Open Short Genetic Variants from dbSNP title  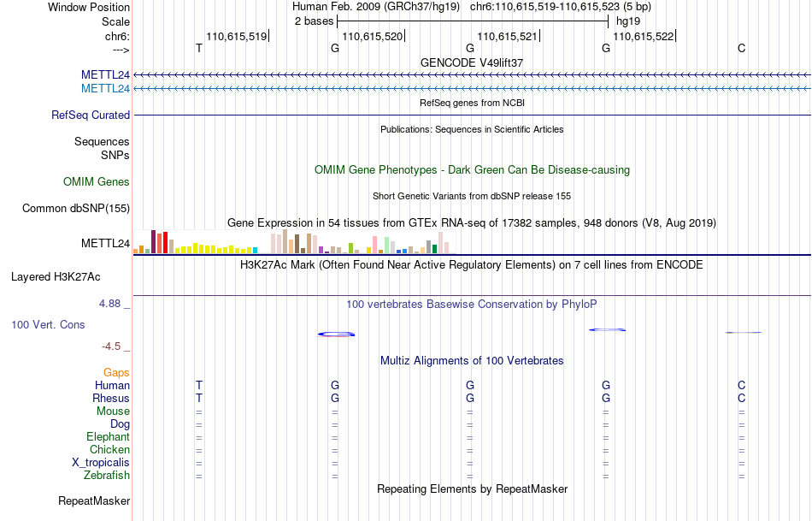tap(472, 196)
